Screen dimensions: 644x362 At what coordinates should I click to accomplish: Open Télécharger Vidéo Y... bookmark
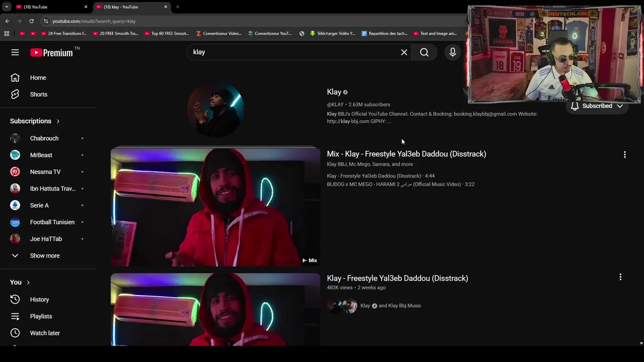pyautogui.click(x=333, y=34)
